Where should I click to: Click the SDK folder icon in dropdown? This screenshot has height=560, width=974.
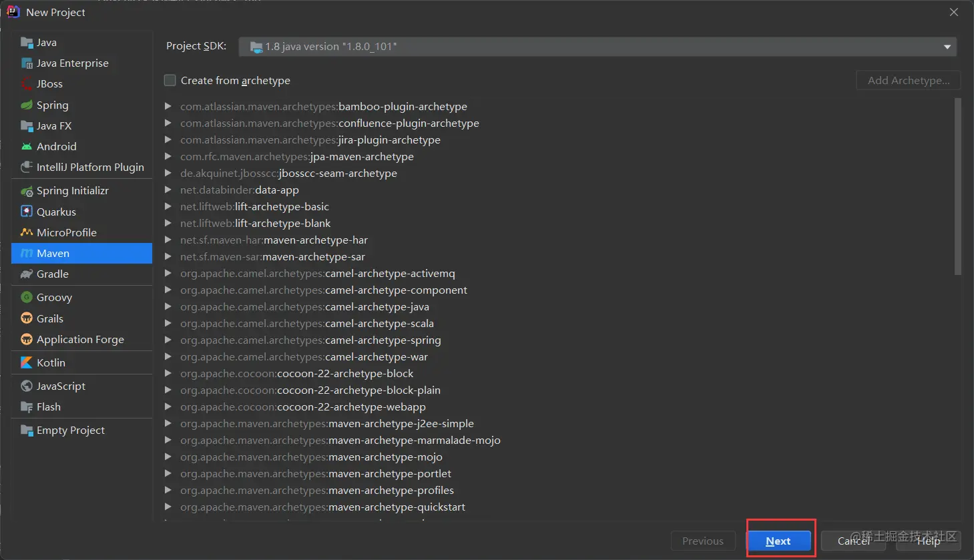point(256,47)
